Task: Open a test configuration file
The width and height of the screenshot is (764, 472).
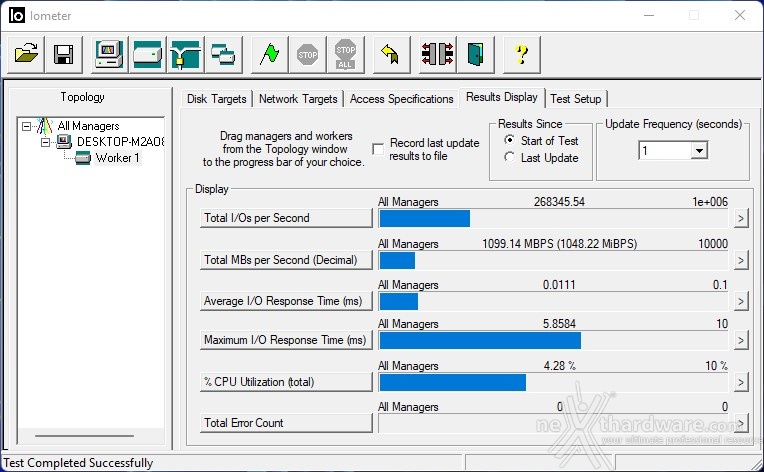Action: (26, 54)
